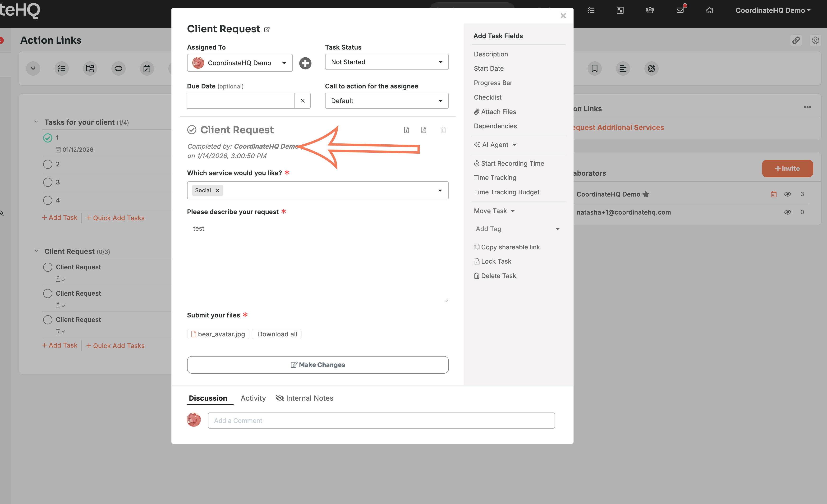Image resolution: width=827 pixels, height=504 pixels.
Task: Clear the due date with X button
Action: [x=302, y=101]
